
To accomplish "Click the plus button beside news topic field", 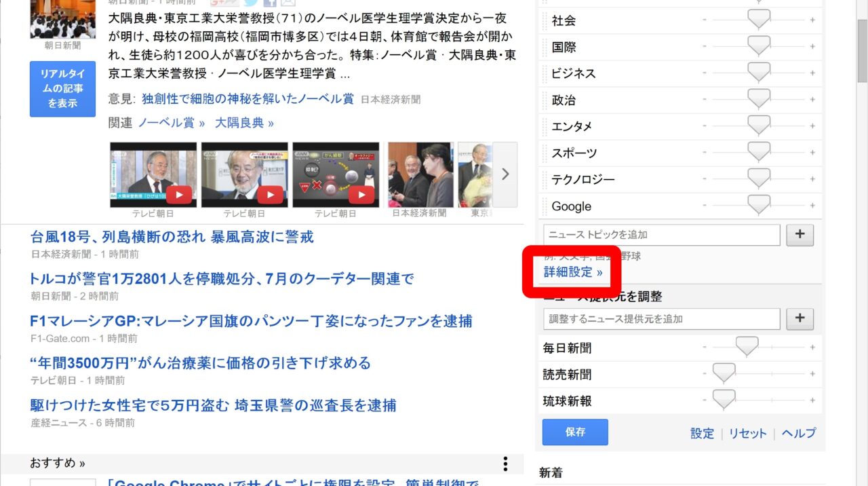I will tap(800, 235).
